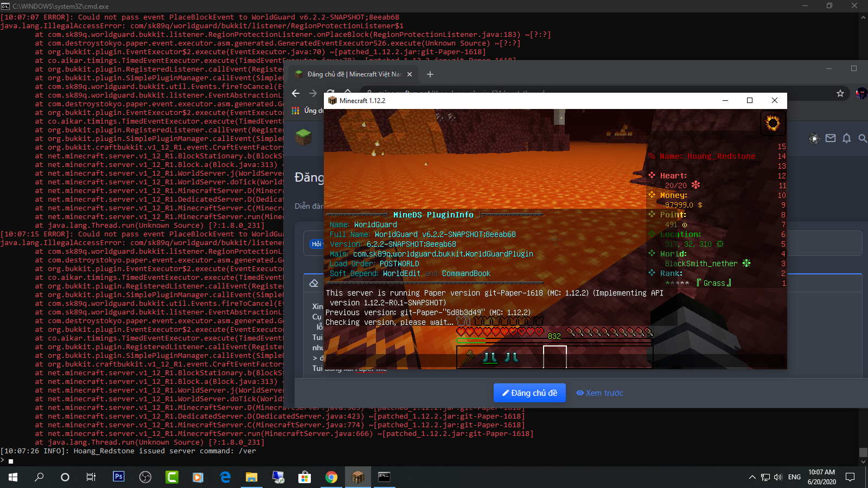868x488 pixels.
Task: Launch Photoshop from the taskbar
Action: click(x=118, y=477)
